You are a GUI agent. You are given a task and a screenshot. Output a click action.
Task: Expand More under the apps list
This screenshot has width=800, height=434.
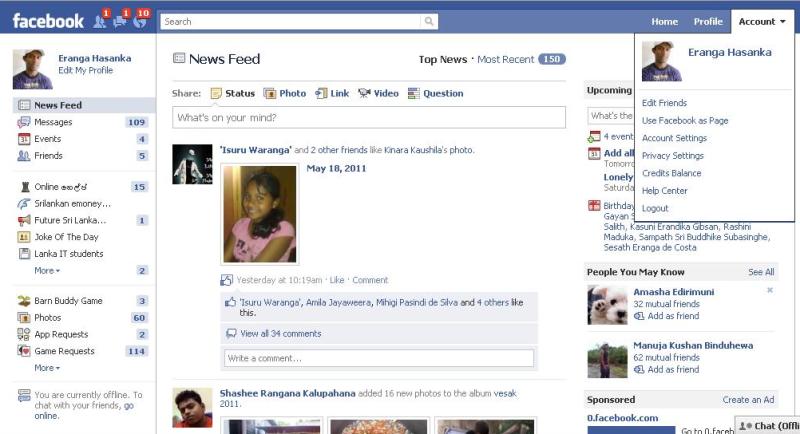[47, 368]
